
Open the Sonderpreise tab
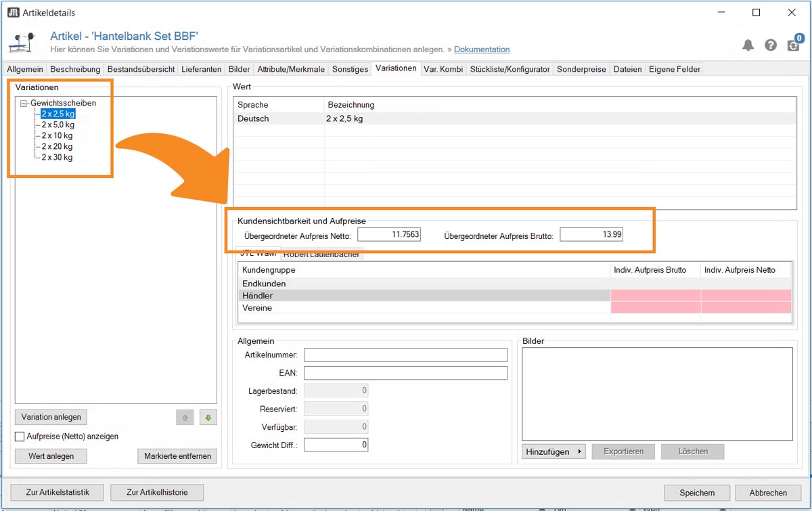pos(581,69)
